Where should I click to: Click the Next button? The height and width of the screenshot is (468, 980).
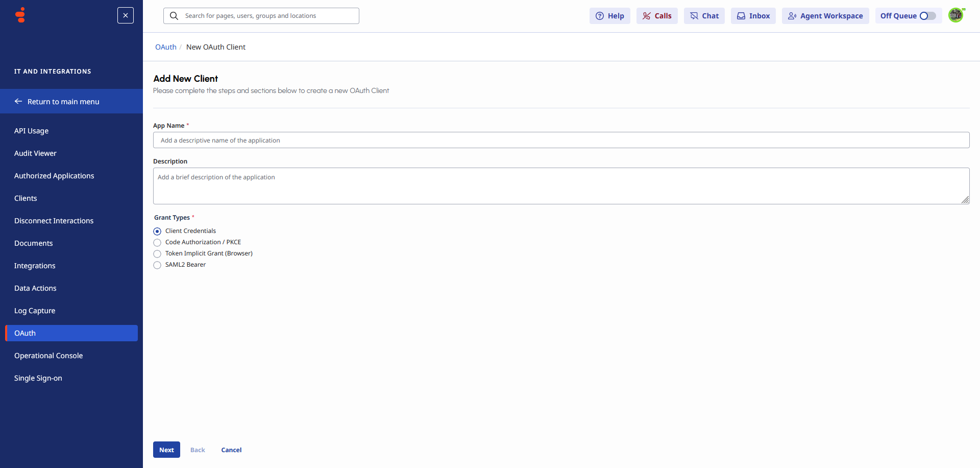pos(166,450)
